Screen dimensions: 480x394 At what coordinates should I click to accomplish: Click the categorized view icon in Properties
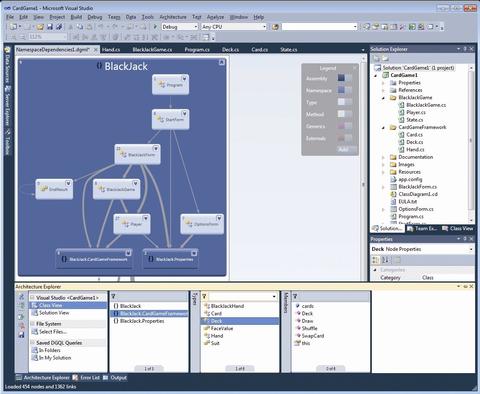376,260
